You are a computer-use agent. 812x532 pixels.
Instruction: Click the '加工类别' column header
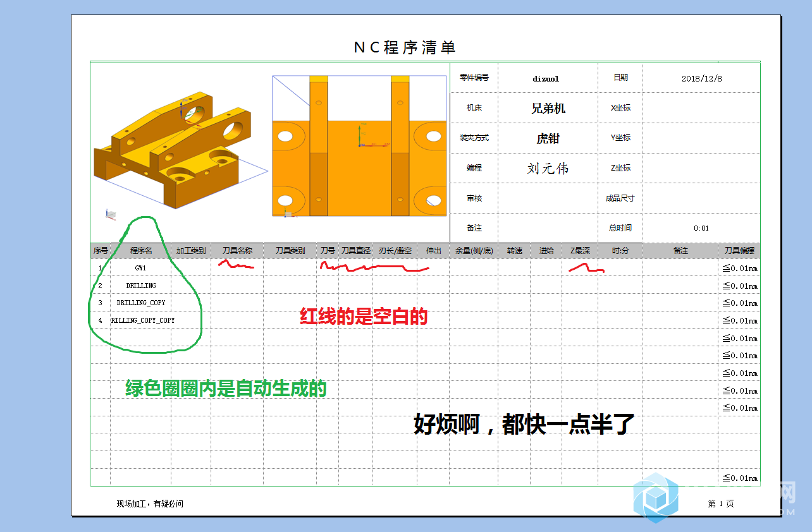[x=191, y=251]
